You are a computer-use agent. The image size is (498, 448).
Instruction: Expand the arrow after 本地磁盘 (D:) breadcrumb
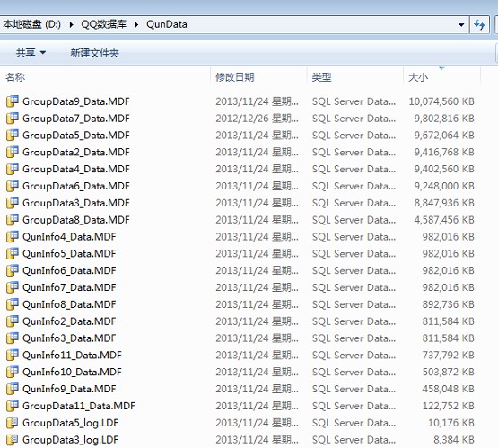coord(71,24)
